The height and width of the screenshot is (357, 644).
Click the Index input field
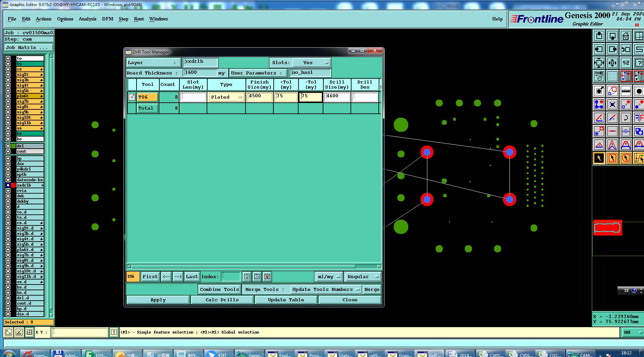[231, 276]
